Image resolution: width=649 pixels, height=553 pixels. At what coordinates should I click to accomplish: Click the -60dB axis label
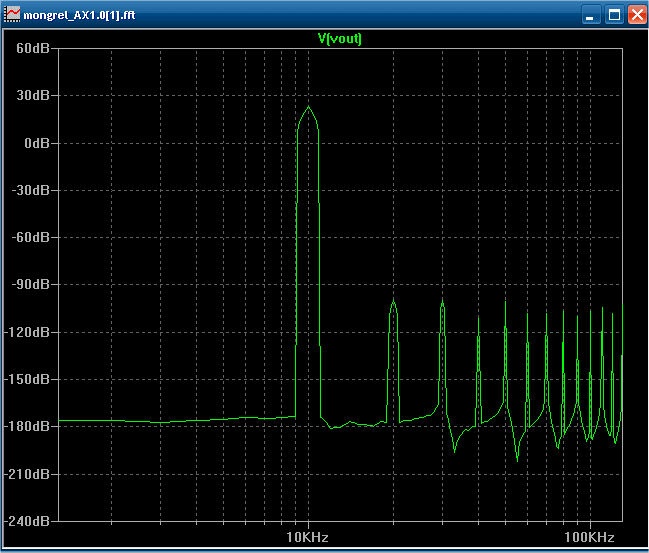(x=30, y=238)
